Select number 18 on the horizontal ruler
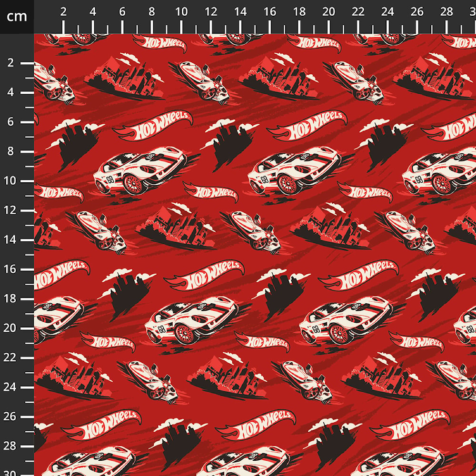The image size is (476, 476). click(x=299, y=12)
